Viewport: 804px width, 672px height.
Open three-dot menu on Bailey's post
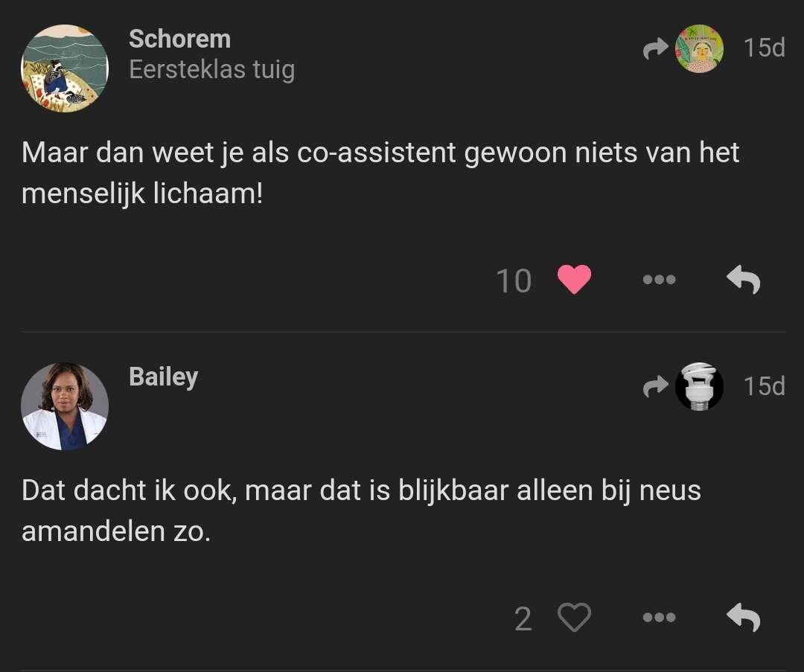click(659, 617)
